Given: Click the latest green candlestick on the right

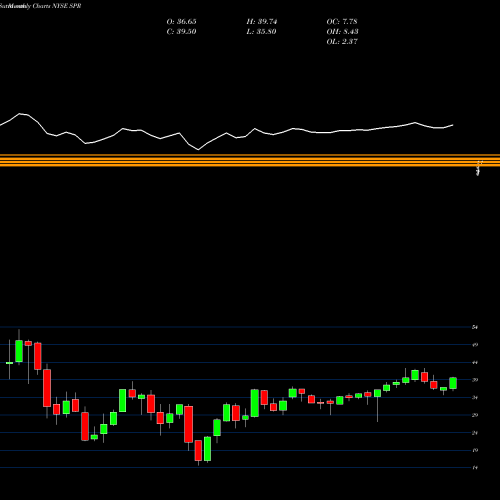Looking at the screenshot, I should (453, 383).
